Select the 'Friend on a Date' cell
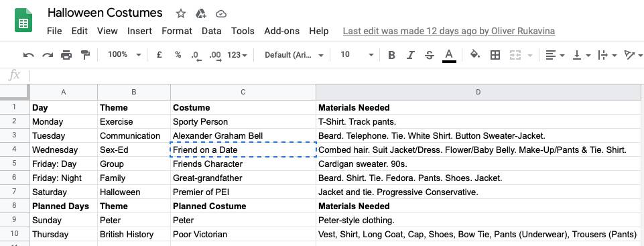This screenshot has width=644, height=246. click(x=243, y=150)
